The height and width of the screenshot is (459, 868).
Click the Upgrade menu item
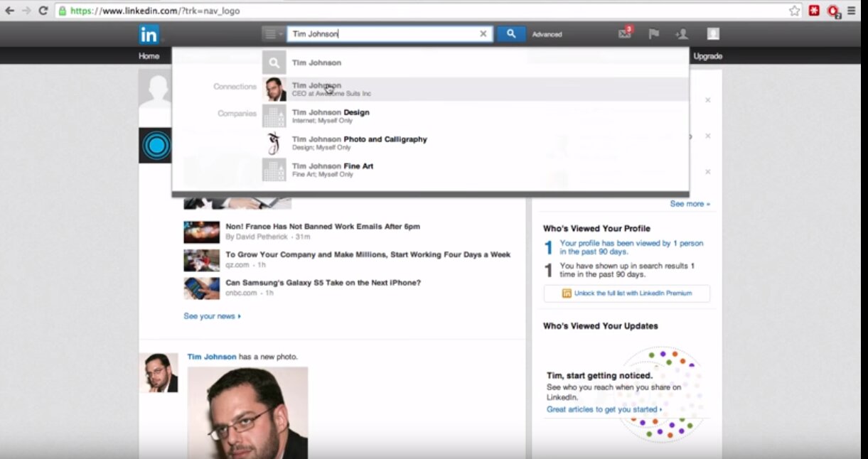coord(707,56)
